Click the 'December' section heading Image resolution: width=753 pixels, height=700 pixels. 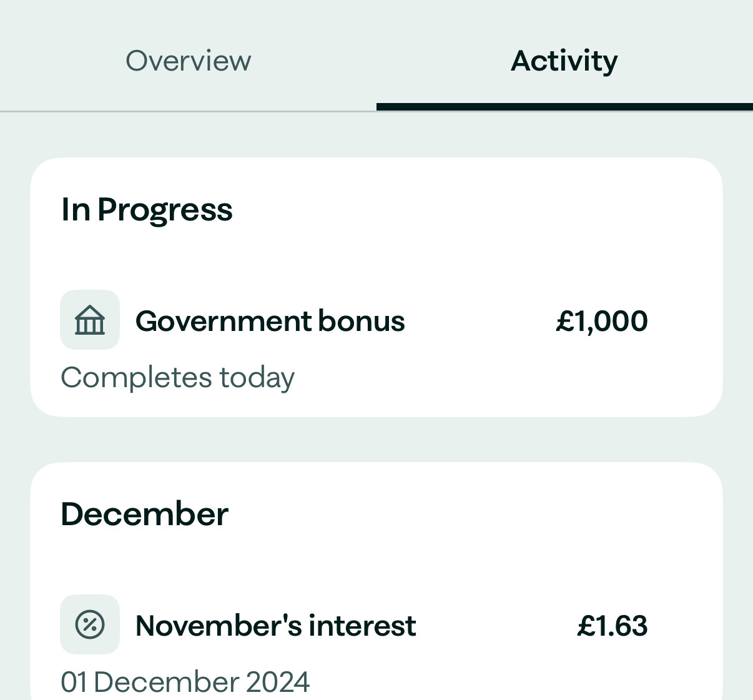pos(144,514)
